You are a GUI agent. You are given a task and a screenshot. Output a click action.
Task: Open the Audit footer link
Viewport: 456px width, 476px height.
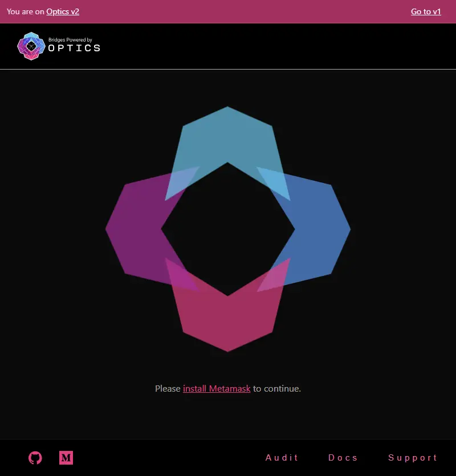(282, 458)
